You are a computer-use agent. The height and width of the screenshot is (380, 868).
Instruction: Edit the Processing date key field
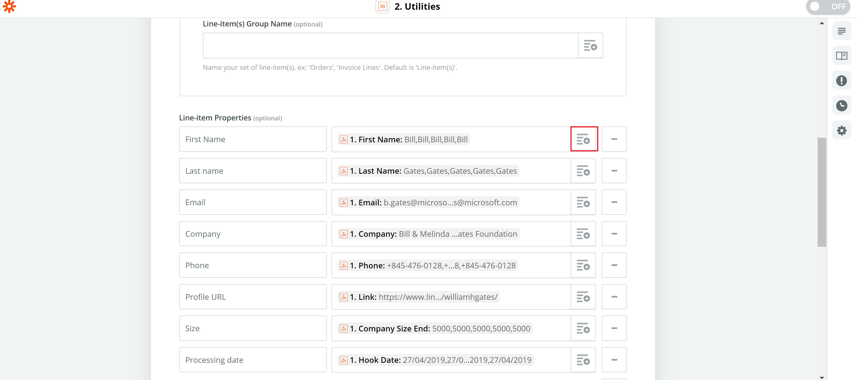pos(253,360)
